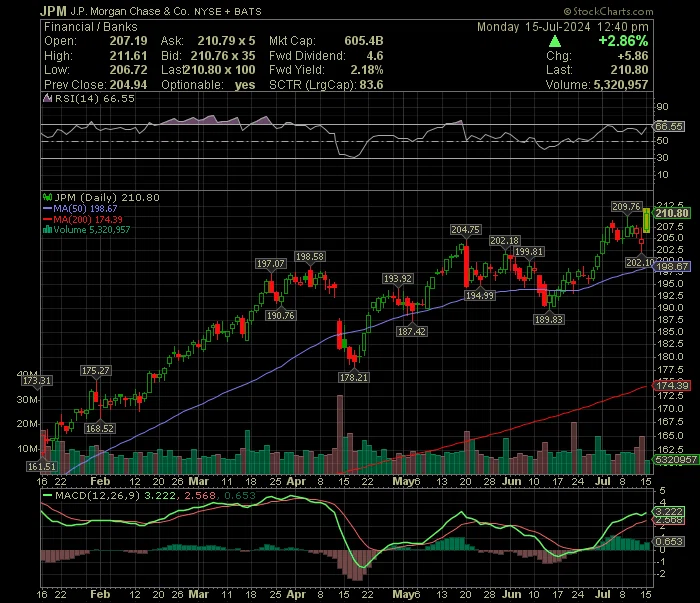Click the yellow-highlighted latest candlestick
Viewport: 700px width, 603px height.
point(646,220)
